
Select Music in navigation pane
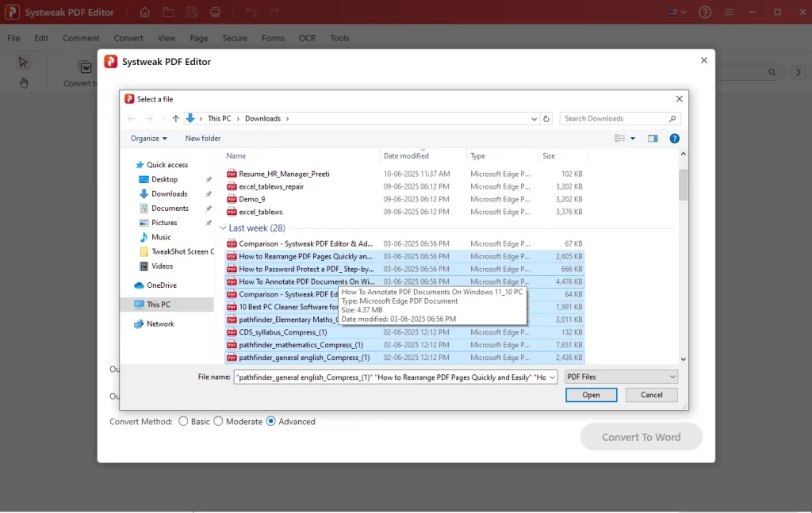tap(161, 237)
